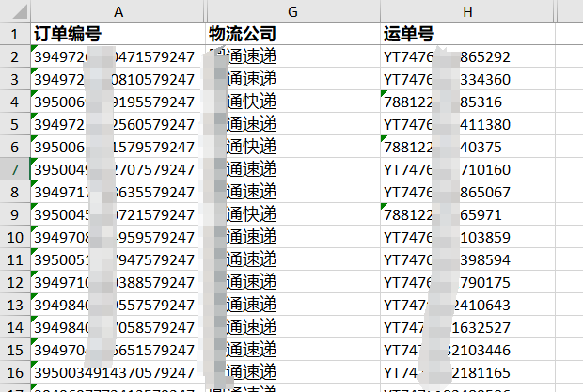Image resolution: width=583 pixels, height=392 pixels.
Task: Select row 2 header
Action: pyautogui.click(x=15, y=56)
